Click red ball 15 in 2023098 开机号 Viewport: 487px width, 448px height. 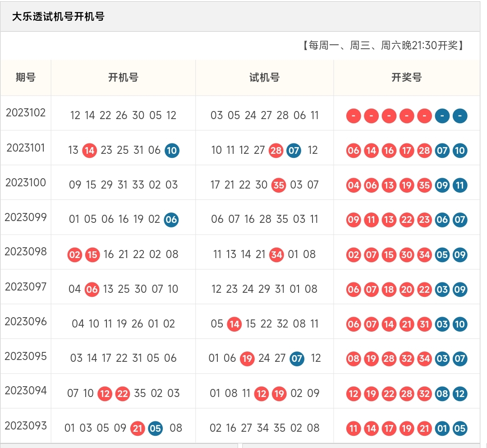click(x=92, y=255)
